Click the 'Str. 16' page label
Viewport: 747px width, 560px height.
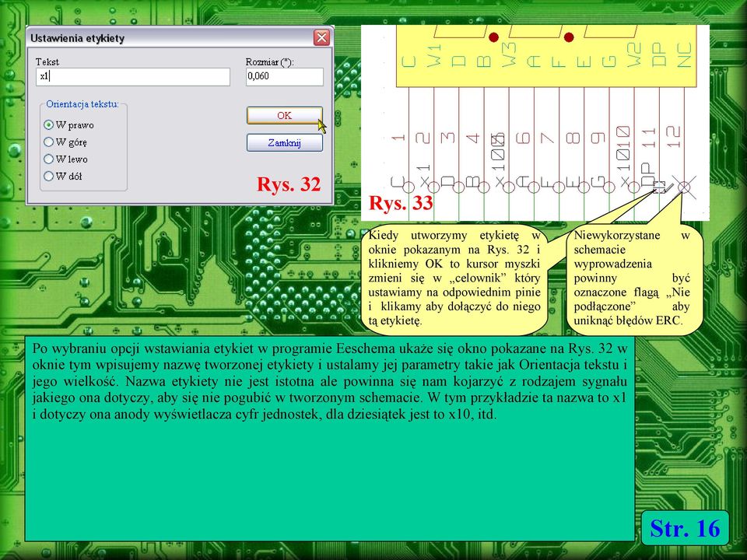[x=685, y=528]
